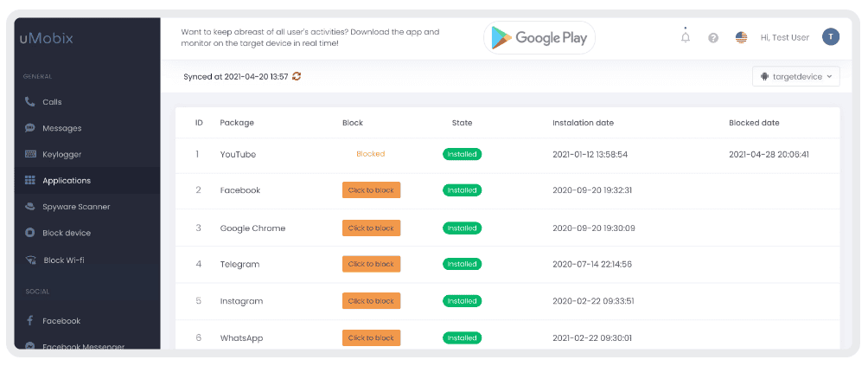The image size is (868, 366).
Task: Click 'Hi, Test User' greeting
Action: [x=785, y=38]
